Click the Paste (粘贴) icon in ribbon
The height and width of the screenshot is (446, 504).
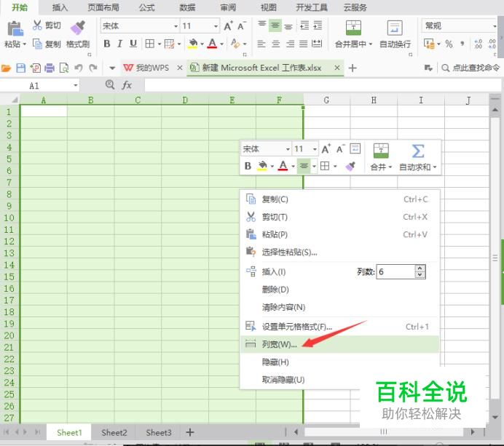click(x=15, y=28)
